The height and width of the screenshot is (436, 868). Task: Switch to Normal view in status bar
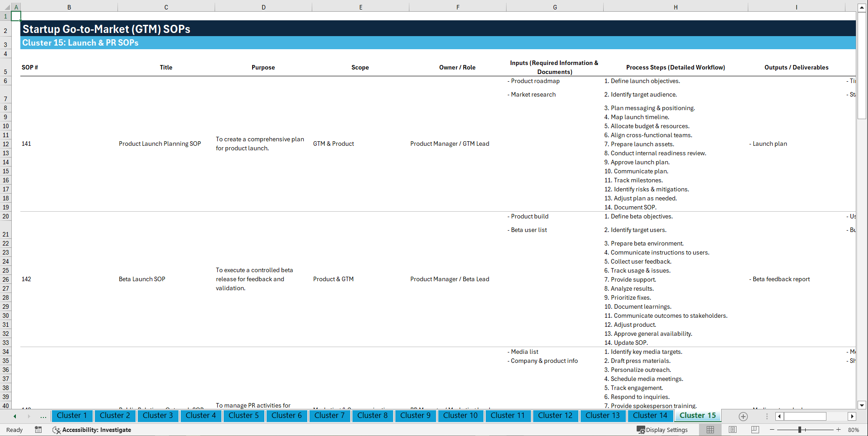710,430
